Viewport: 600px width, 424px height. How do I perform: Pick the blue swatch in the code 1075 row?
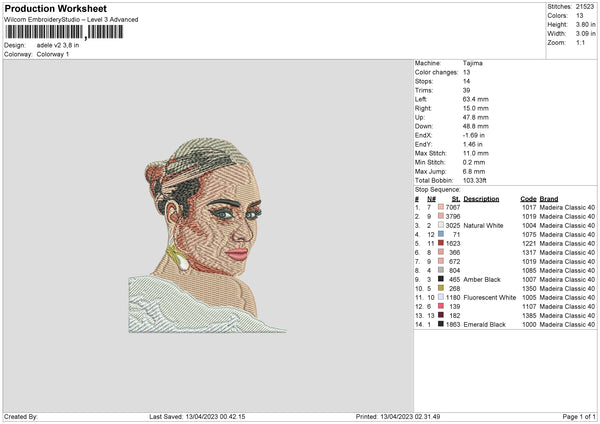[441, 234]
